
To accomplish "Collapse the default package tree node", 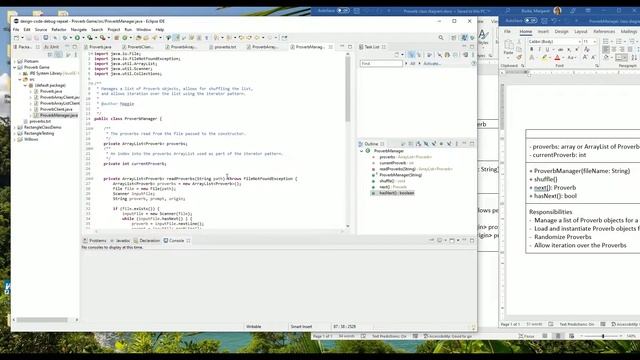I will pos(25,85).
